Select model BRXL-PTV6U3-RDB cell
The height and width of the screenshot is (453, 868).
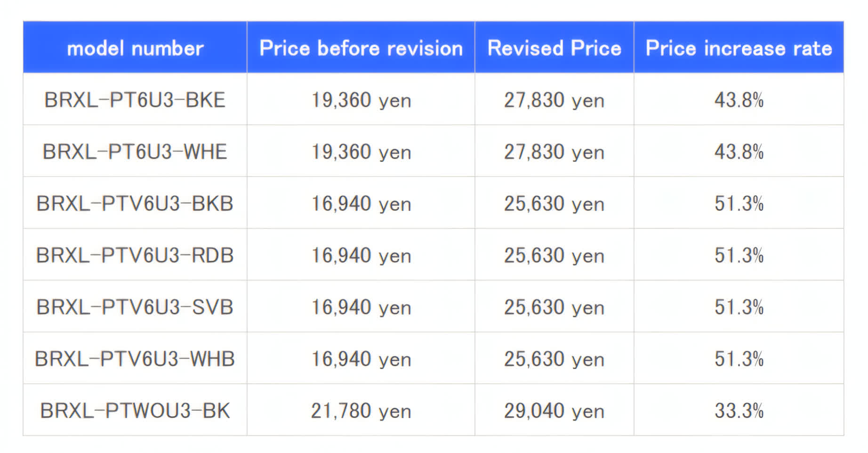pos(135,255)
